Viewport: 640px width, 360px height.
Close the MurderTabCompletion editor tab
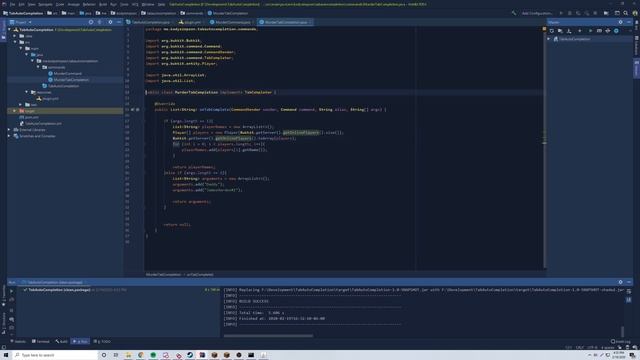tap(310, 22)
